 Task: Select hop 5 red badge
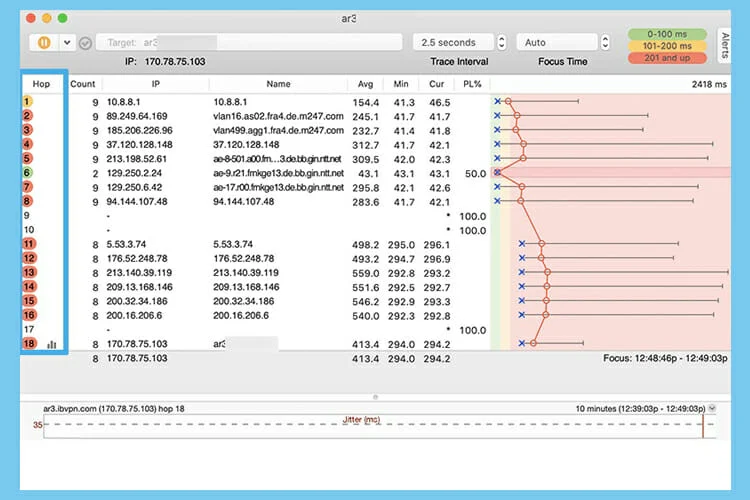coord(27,158)
